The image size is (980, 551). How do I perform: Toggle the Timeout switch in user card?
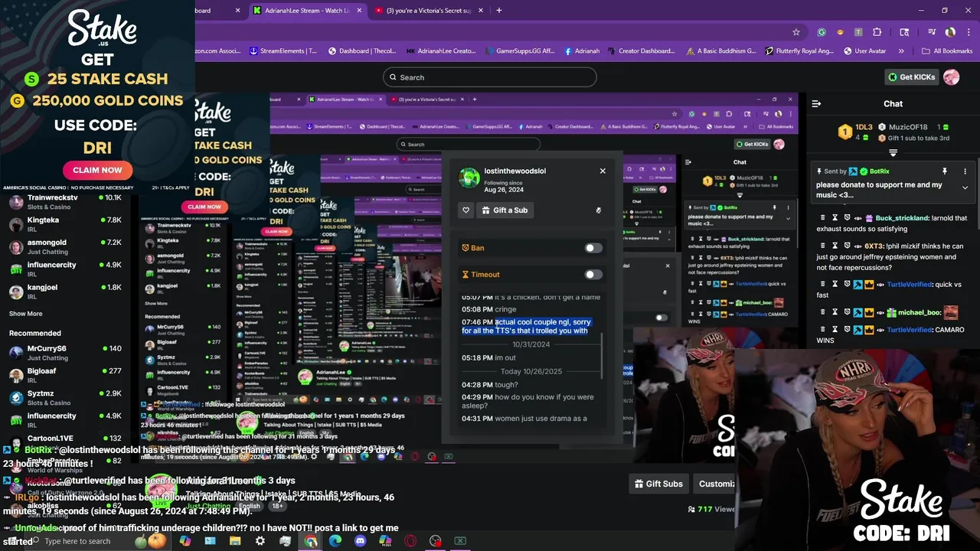click(x=593, y=274)
